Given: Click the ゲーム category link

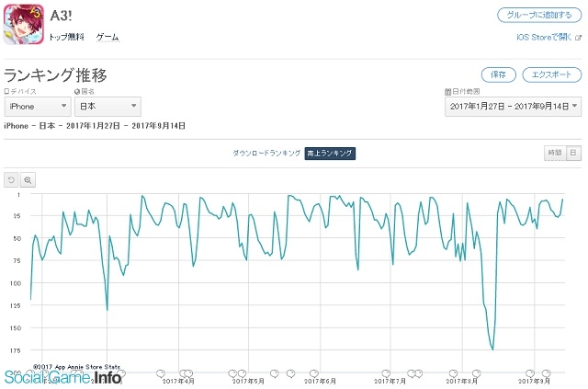Looking at the screenshot, I should pos(107,38).
